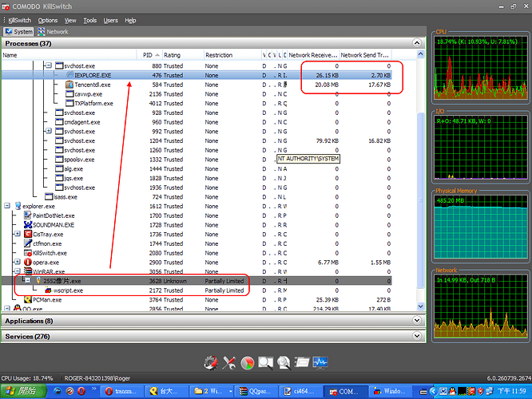Open the Help menu
The width and height of the screenshot is (532, 399).
(130, 20)
